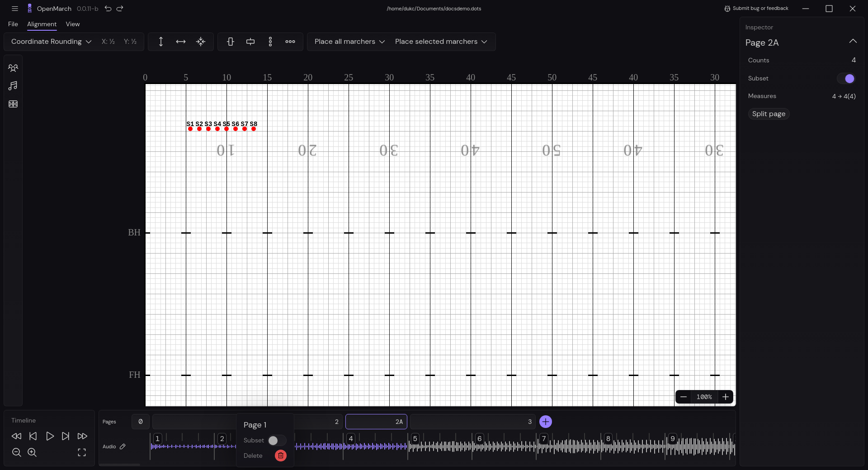Enable Subset in the Page 1 popup

click(x=276, y=441)
